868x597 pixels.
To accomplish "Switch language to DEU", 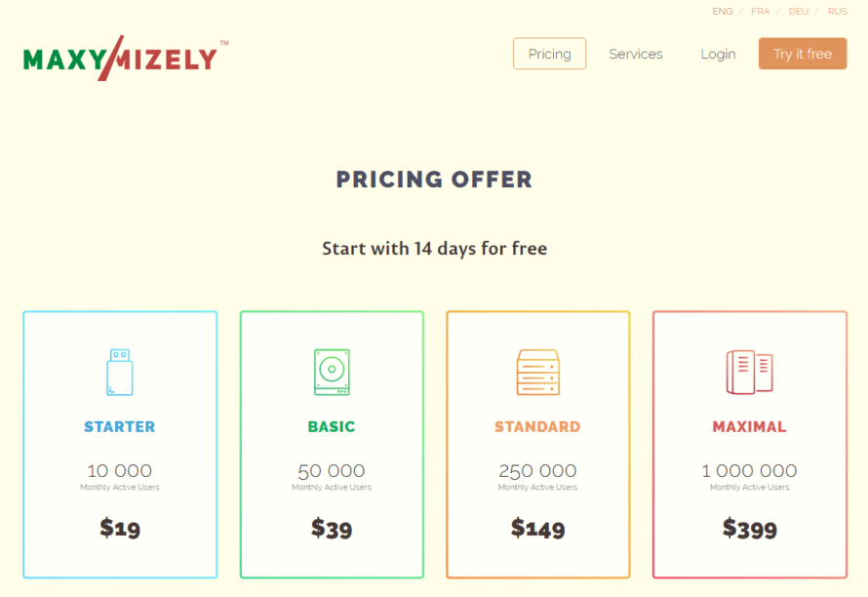I will (x=799, y=12).
